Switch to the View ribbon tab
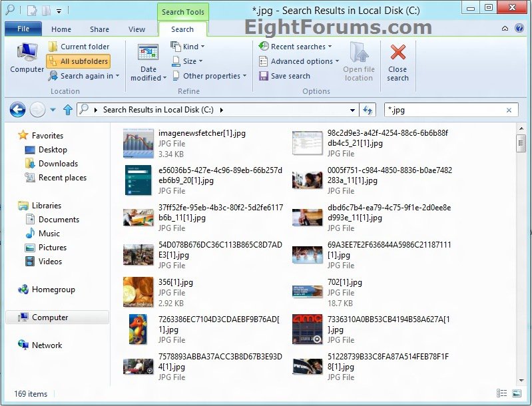Viewport: 532px width, 406px height. [x=136, y=29]
